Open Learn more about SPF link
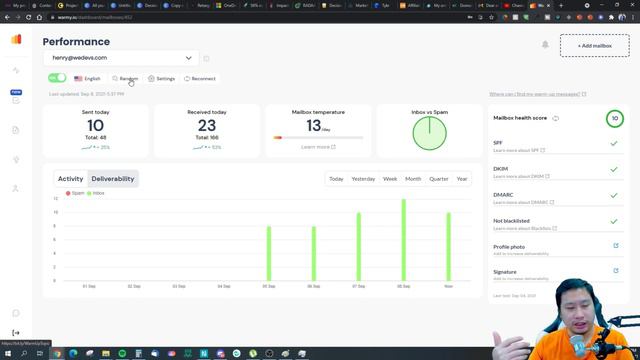Viewport: 640px width, 360px height. (519, 150)
